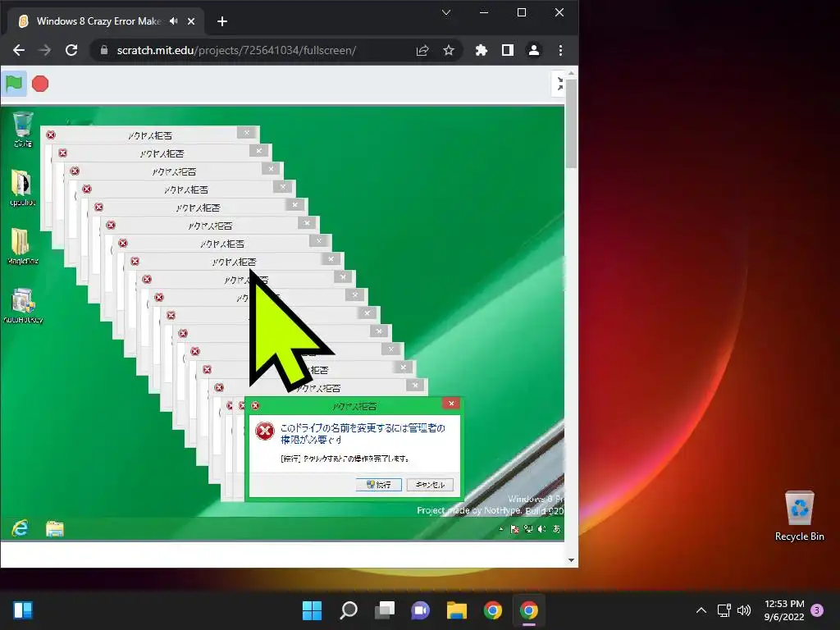840x630 pixels.
Task: Close the Windows 8 Crazy Error Maker tab
Action: click(191, 21)
